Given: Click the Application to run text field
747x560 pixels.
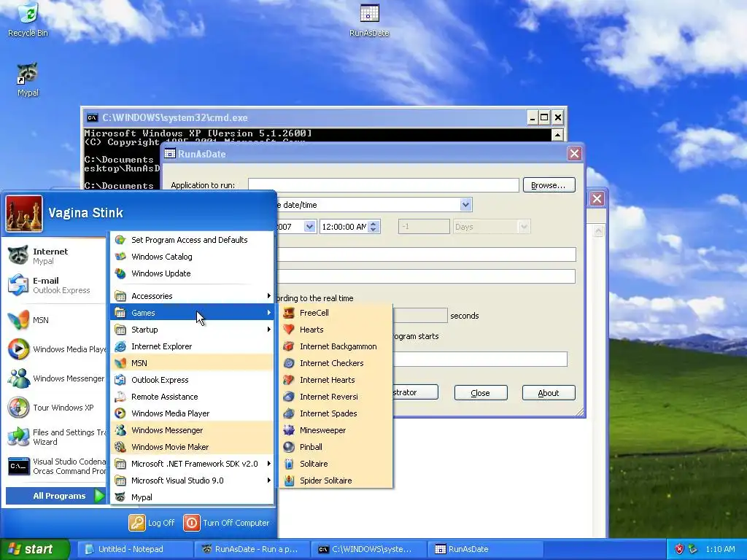Looking at the screenshot, I should (384, 185).
